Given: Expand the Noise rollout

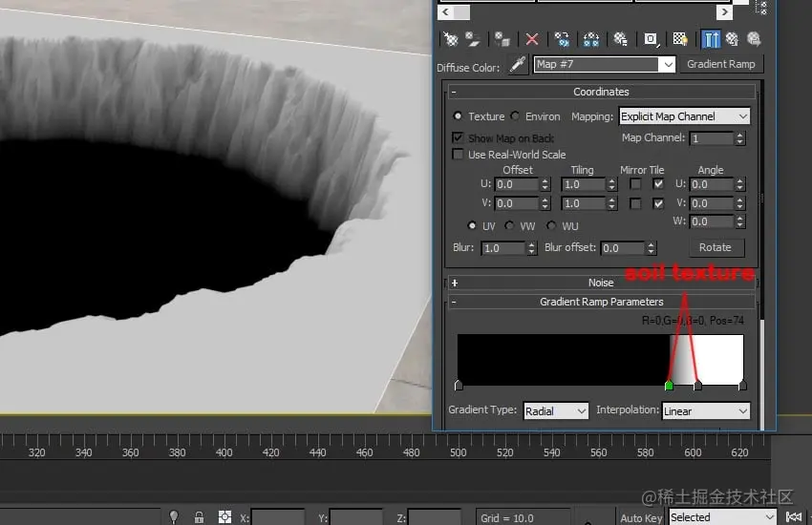Looking at the screenshot, I should point(601,283).
